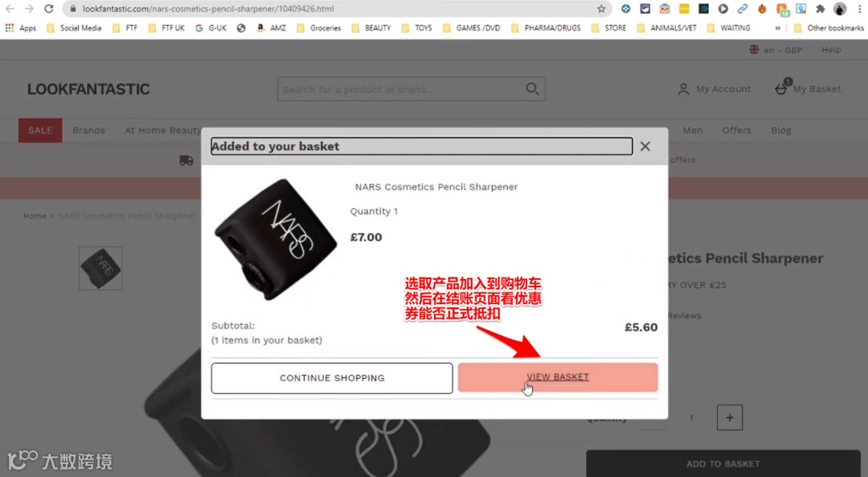Open the en - GBP language selector
The width and height of the screenshot is (868, 477).
coord(776,50)
